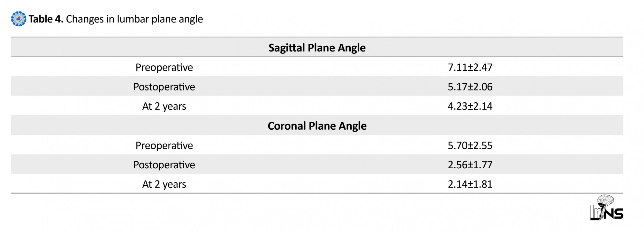Click the value 5.70±2.55
Screen dimensions: 644x233
pyautogui.click(x=470, y=145)
